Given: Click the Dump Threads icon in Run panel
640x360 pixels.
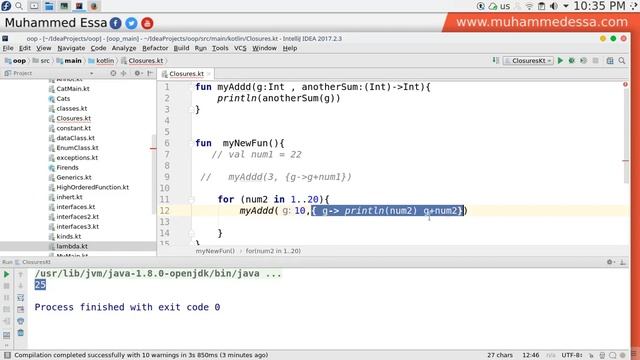Looking at the screenshot, I should click(x=7, y=309).
